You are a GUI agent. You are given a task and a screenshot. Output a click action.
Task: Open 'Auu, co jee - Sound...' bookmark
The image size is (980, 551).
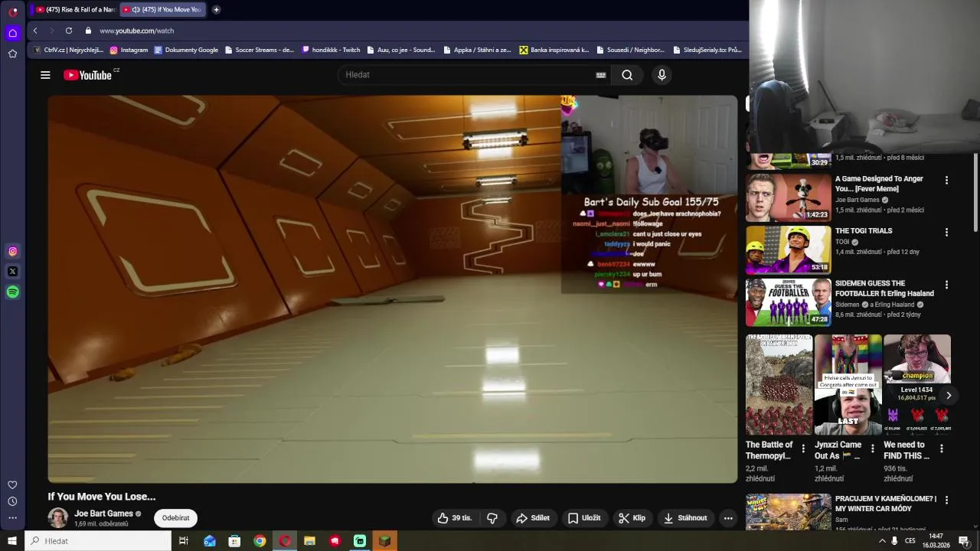pos(401,50)
